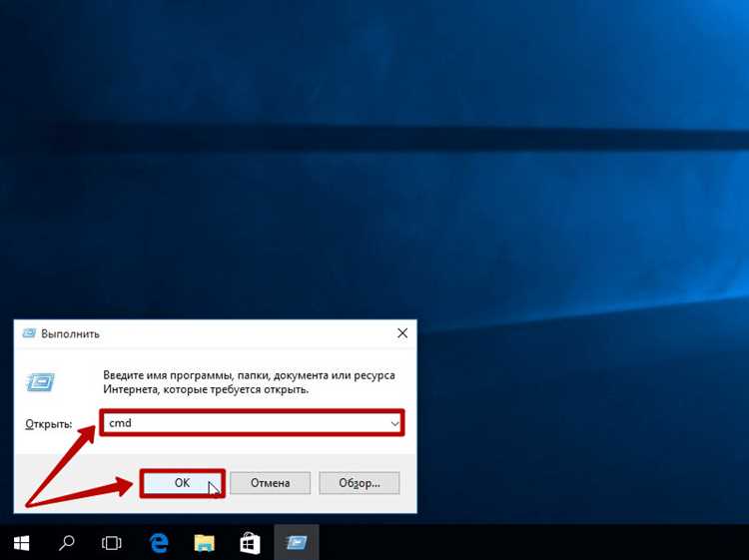Open the Microsoft Store taskbar icon
This screenshot has width=749, height=560.
point(250,543)
